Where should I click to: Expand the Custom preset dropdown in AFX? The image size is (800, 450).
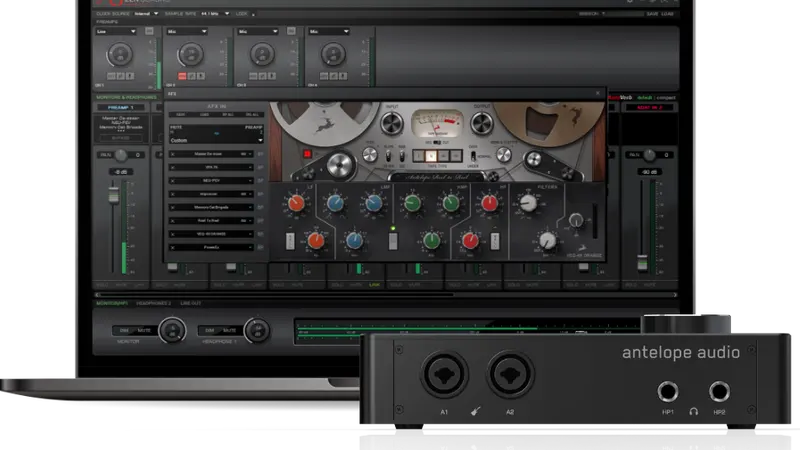point(210,140)
